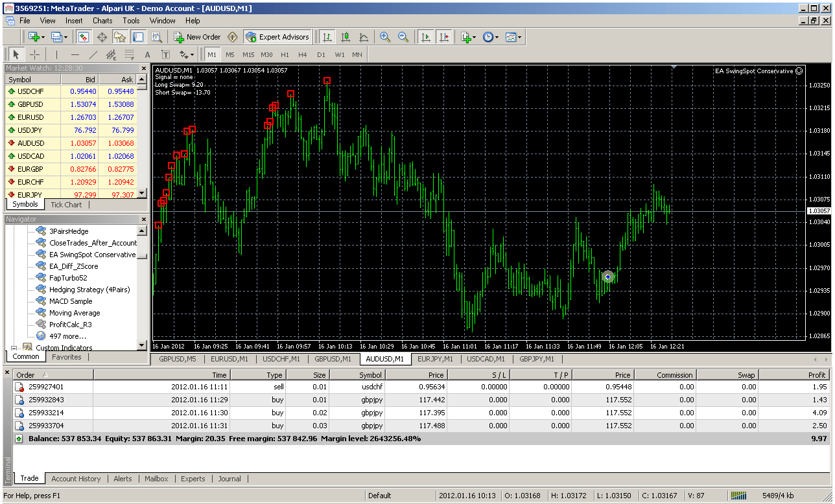Switch timeframe to D1
Viewport: 835px width, 504px height.
coord(321,54)
